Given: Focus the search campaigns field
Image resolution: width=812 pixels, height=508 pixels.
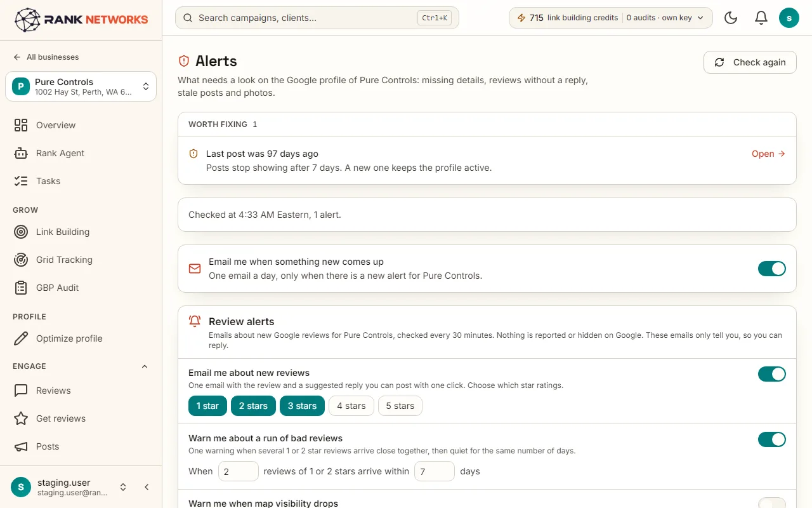Looking at the screenshot, I should [x=317, y=18].
